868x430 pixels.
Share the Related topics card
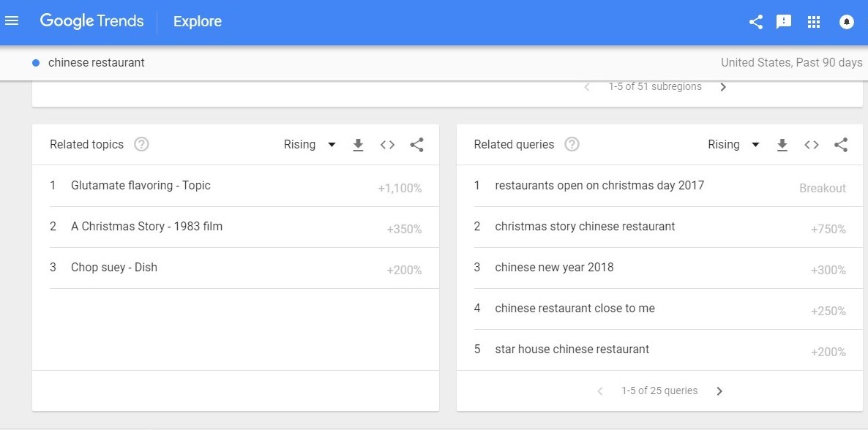point(417,145)
